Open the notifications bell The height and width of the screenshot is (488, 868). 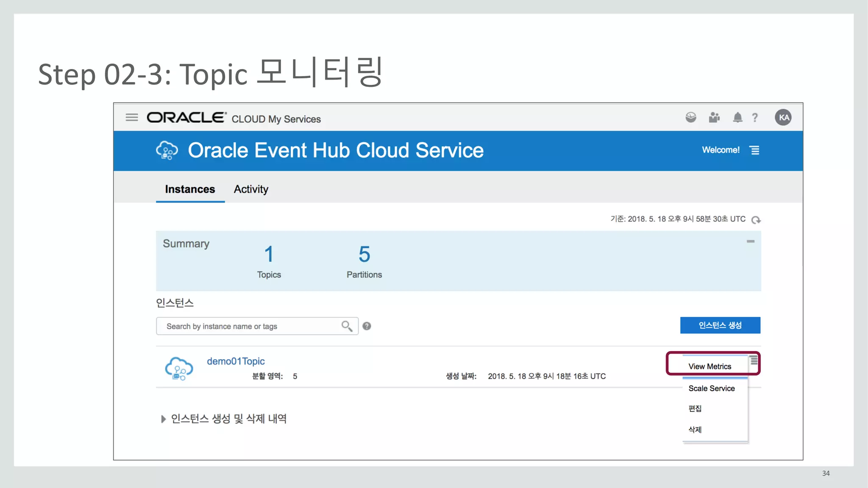tap(737, 117)
